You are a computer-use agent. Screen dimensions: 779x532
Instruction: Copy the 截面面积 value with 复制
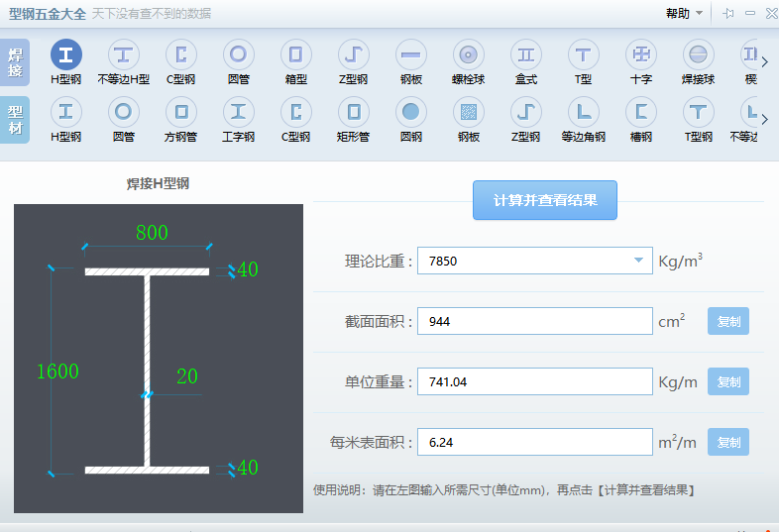pos(728,321)
